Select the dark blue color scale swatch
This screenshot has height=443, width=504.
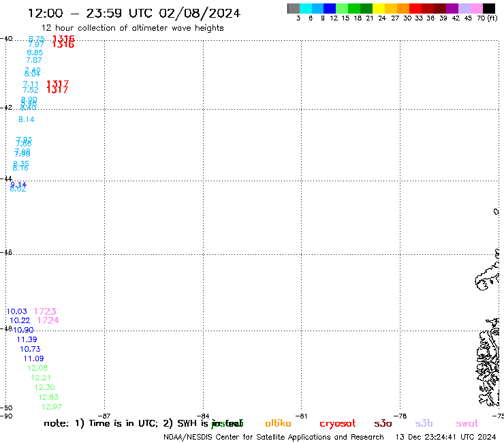[x=330, y=8]
